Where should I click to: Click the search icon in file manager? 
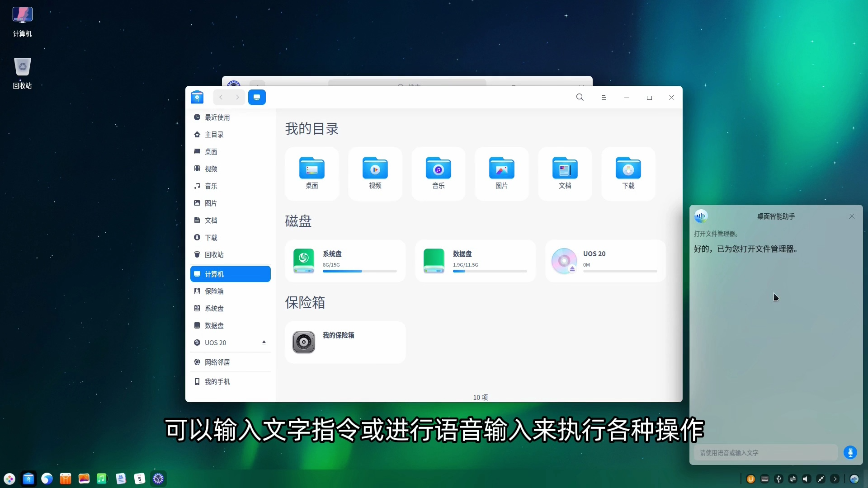(x=580, y=97)
